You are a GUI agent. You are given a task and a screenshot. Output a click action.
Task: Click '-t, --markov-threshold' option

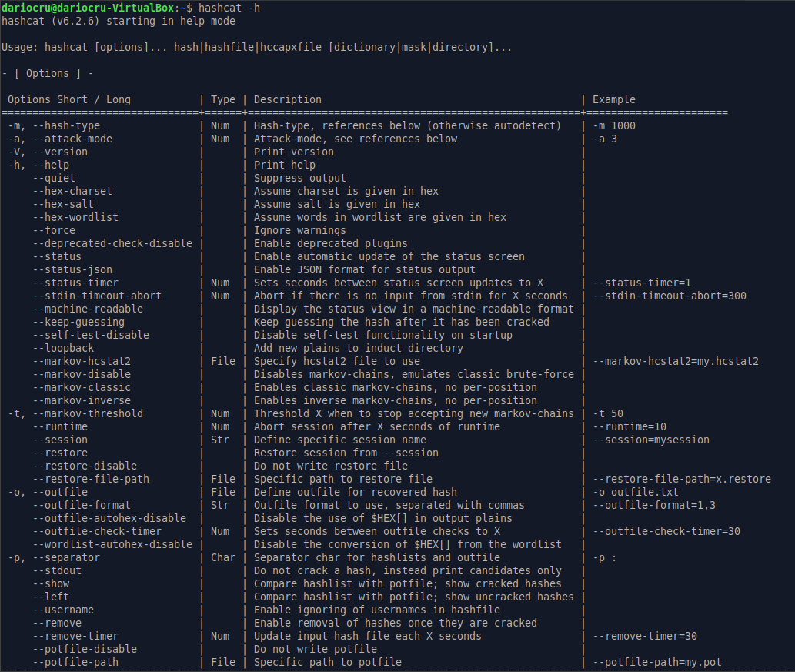click(x=75, y=414)
